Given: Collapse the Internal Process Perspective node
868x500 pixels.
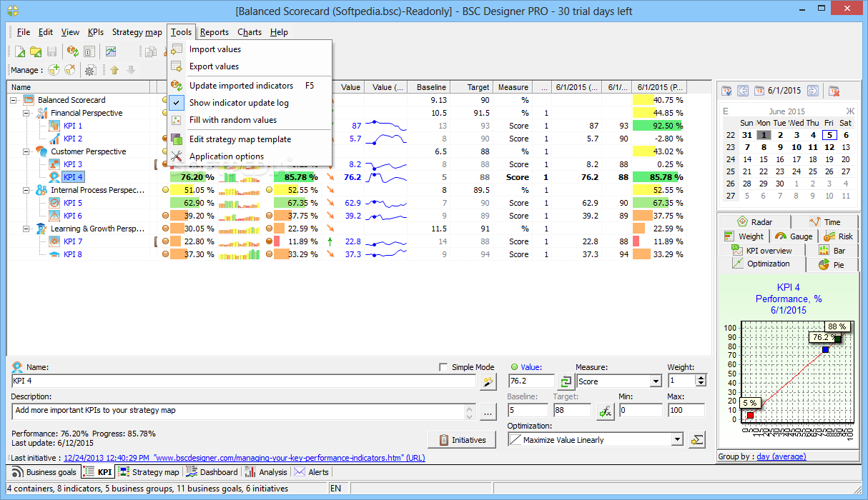Looking at the screenshot, I should click(x=26, y=190).
